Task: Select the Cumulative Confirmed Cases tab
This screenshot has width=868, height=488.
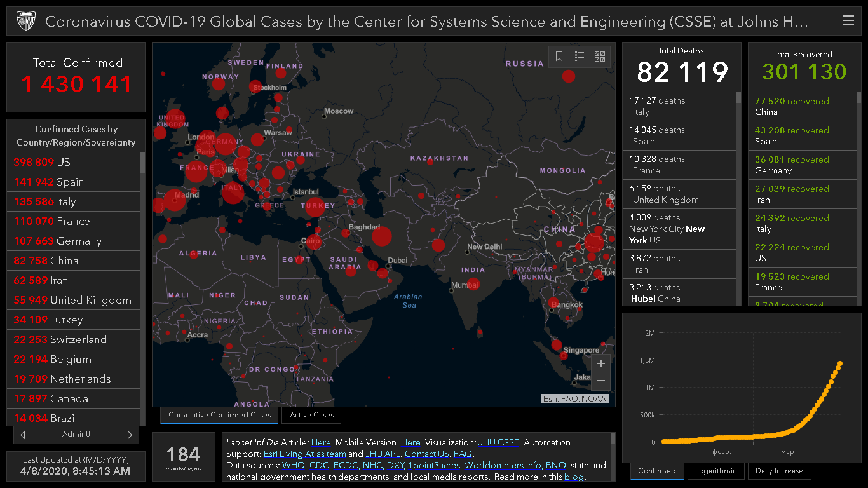Action: 219,416
